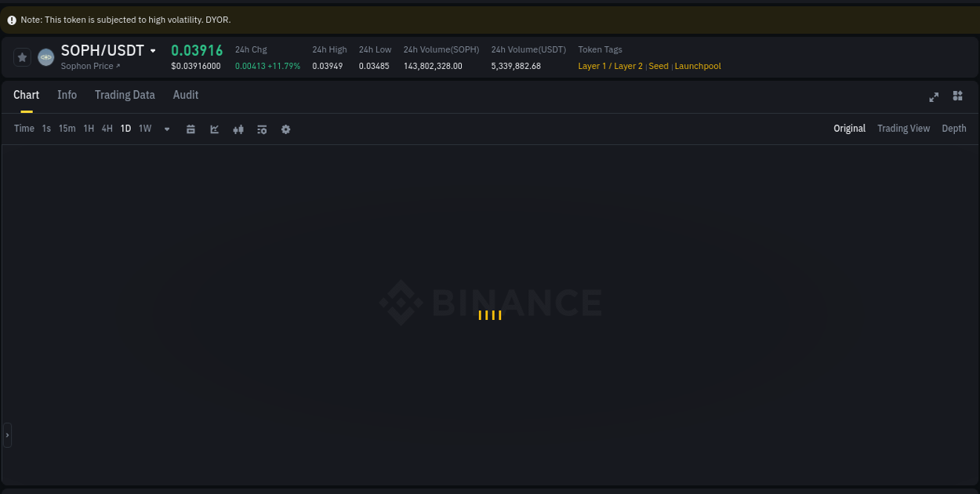Open the Audit tab
980x494 pixels.
(x=186, y=95)
